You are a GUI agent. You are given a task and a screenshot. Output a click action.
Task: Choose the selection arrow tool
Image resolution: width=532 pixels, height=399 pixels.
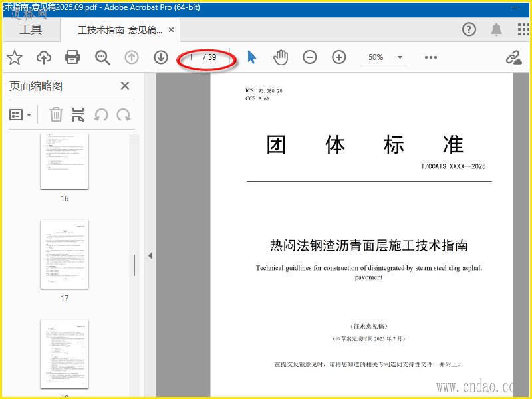[x=251, y=57]
